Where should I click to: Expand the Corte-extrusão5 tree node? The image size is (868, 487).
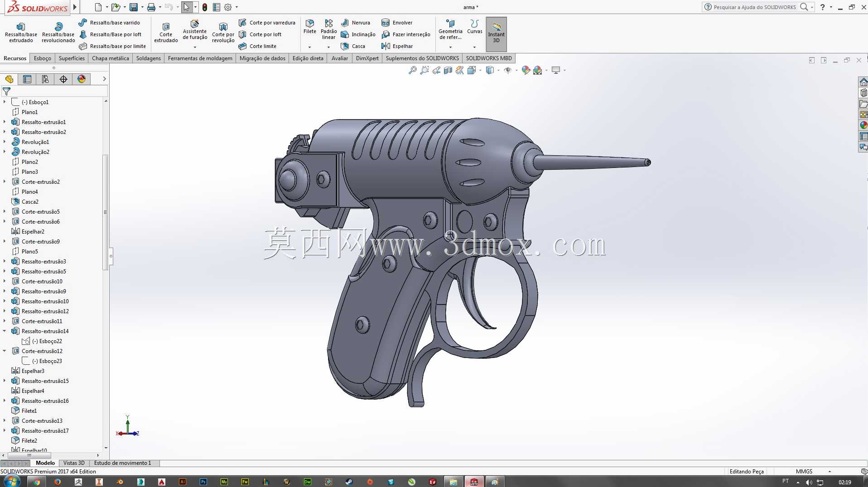(5, 211)
